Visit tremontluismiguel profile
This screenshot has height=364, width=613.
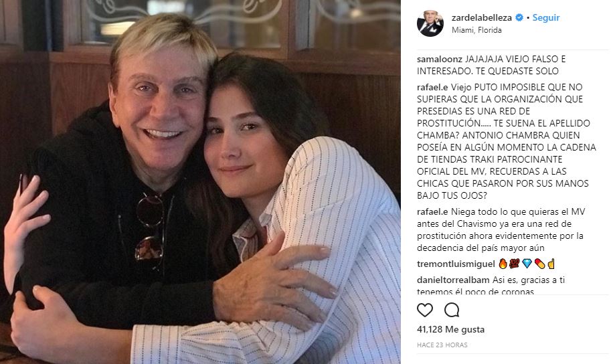coord(456,264)
